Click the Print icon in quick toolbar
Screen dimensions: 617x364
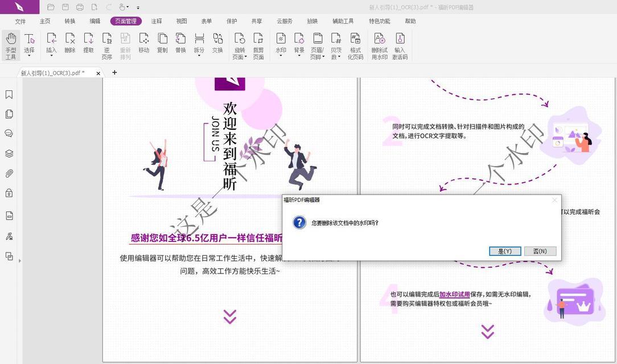click(x=80, y=7)
